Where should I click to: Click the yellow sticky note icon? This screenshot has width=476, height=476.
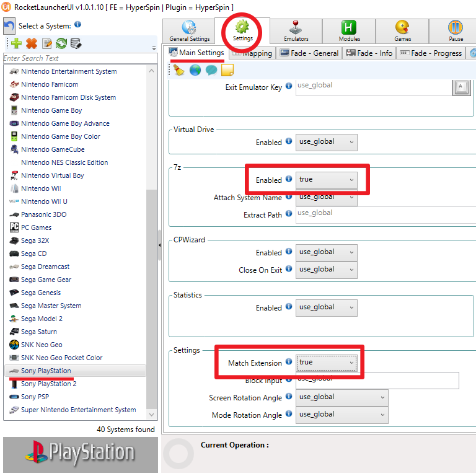pyautogui.click(x=227, y=70)
